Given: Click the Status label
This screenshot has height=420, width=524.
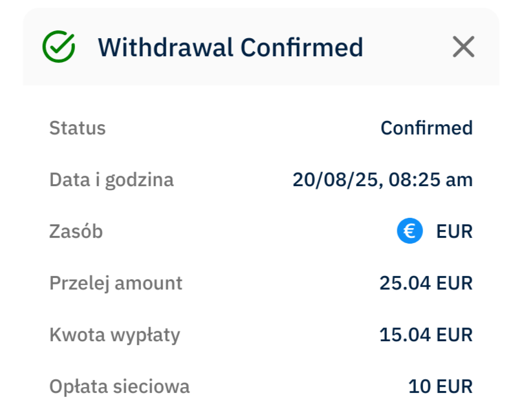Looking at the screenshot, I should coord(78,128).
